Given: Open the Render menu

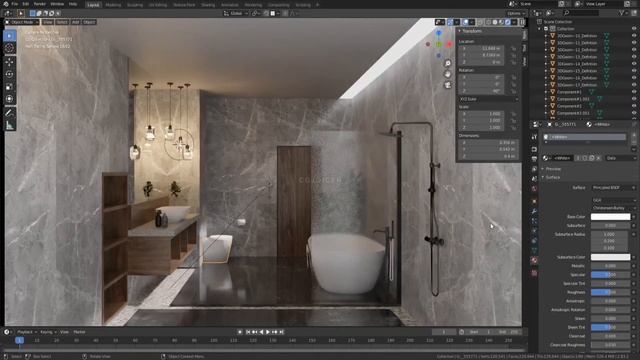Looking at the screenshot, I should click(40, 4).
